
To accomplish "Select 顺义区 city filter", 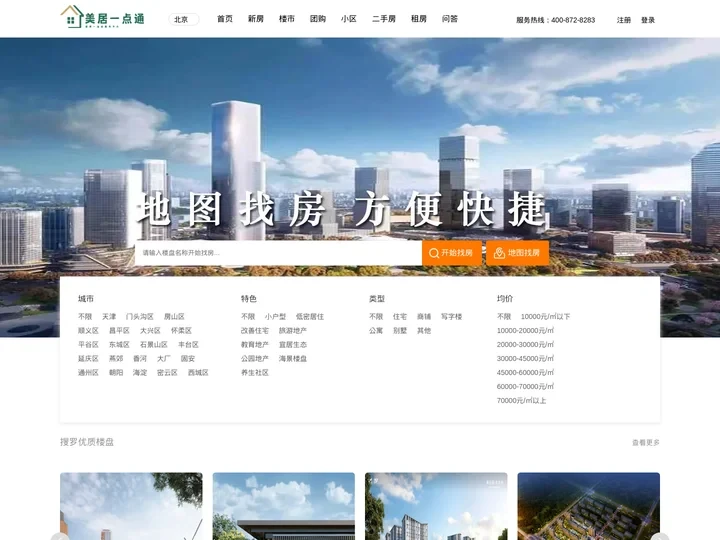I will [x=88, y=331].
